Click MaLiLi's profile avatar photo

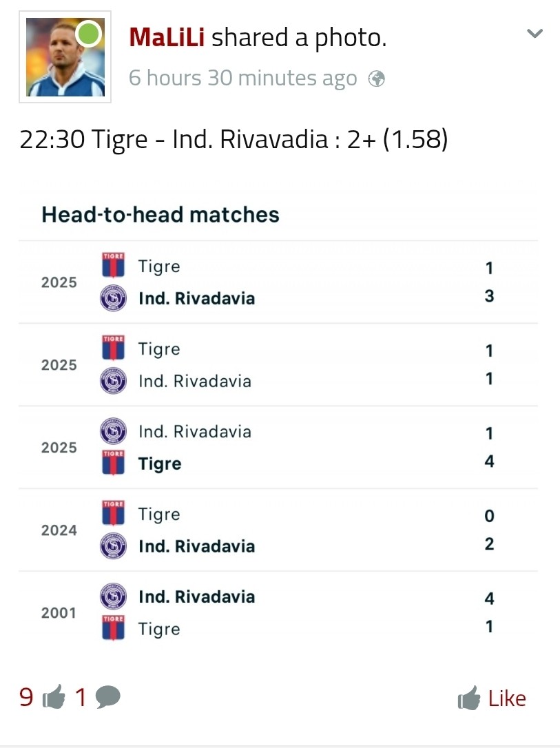click(x=65, y=58)
